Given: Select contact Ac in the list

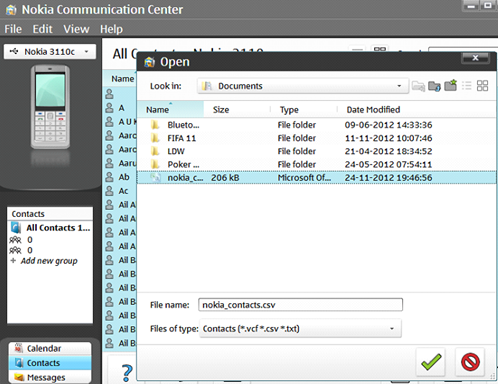Looking at the screenshot, I should (x=119, y=191).
